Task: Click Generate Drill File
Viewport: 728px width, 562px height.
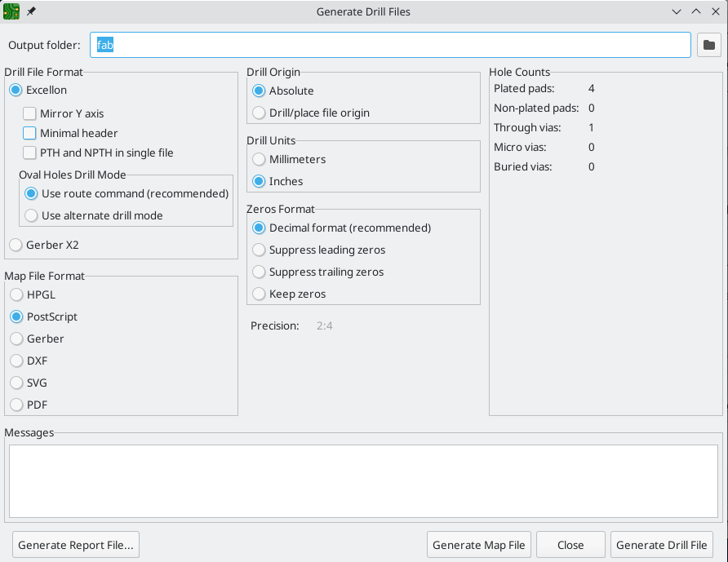Action: click(x=662, y=544)
